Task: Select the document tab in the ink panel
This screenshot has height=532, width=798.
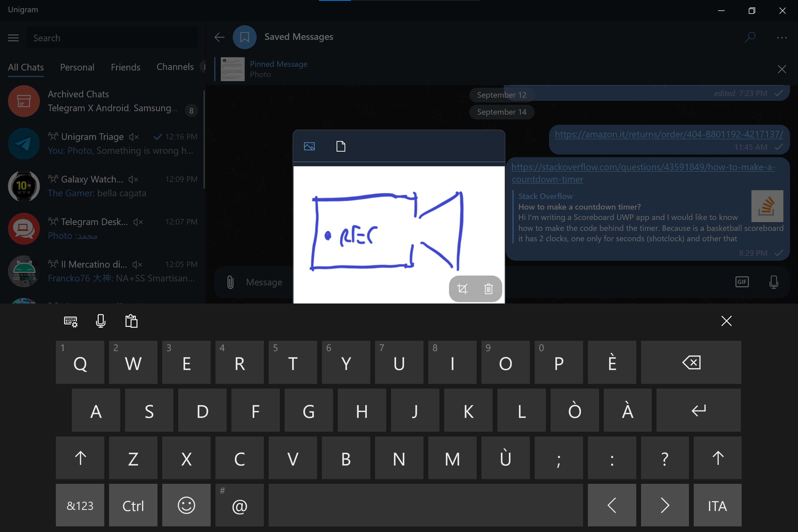Action: pos(341,146)
